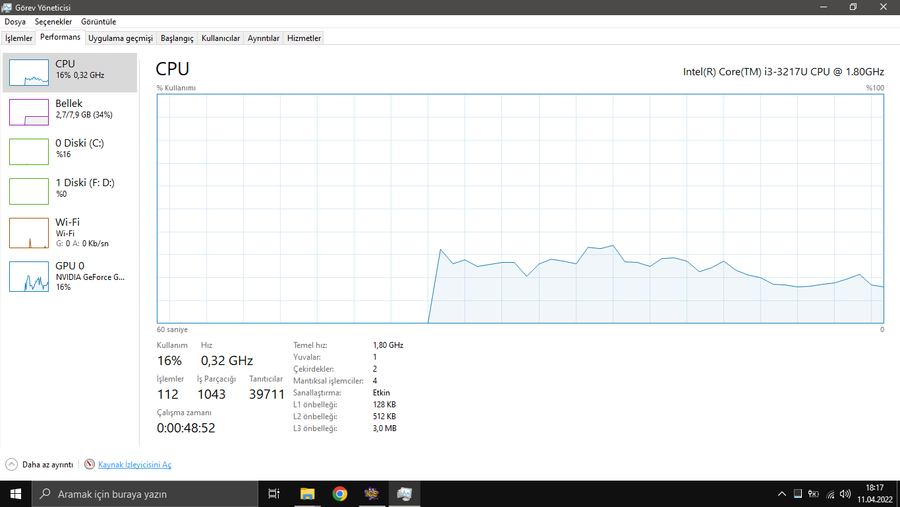Viewport: 900px width, 507px height.
Task: Select the CPU usage mini graph
Action: pos(29,72)
